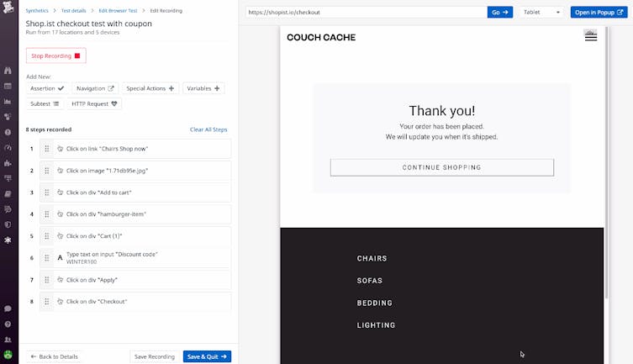
Task: Click into the shopist.io URL field
Action: point(367,12)
